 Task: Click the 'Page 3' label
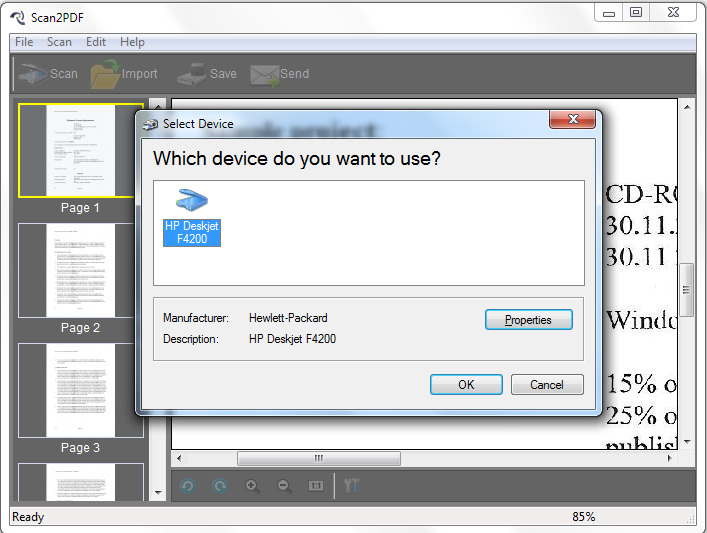tap(80, 448)
